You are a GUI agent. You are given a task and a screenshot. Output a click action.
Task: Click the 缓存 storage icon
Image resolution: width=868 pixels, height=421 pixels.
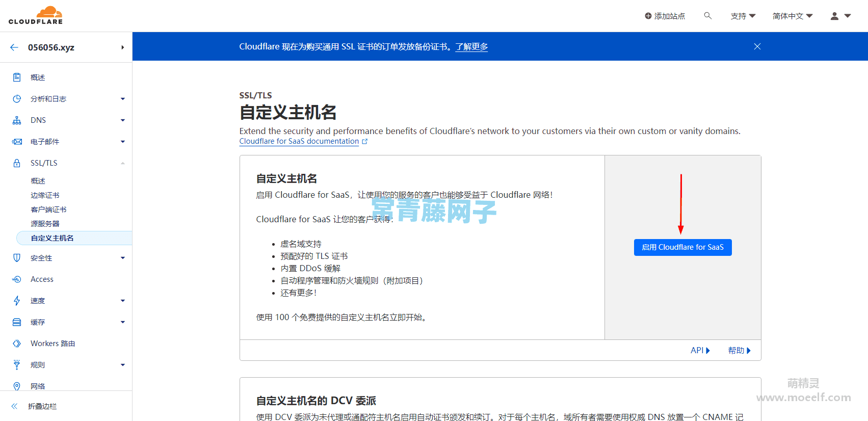pos(17,322)
